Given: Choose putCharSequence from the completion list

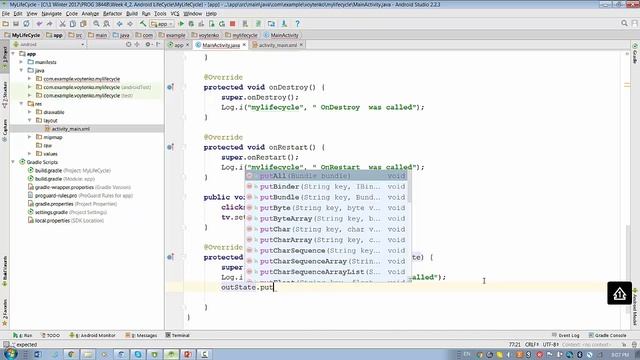Looking at the screenshot, I should coord(326,251).
